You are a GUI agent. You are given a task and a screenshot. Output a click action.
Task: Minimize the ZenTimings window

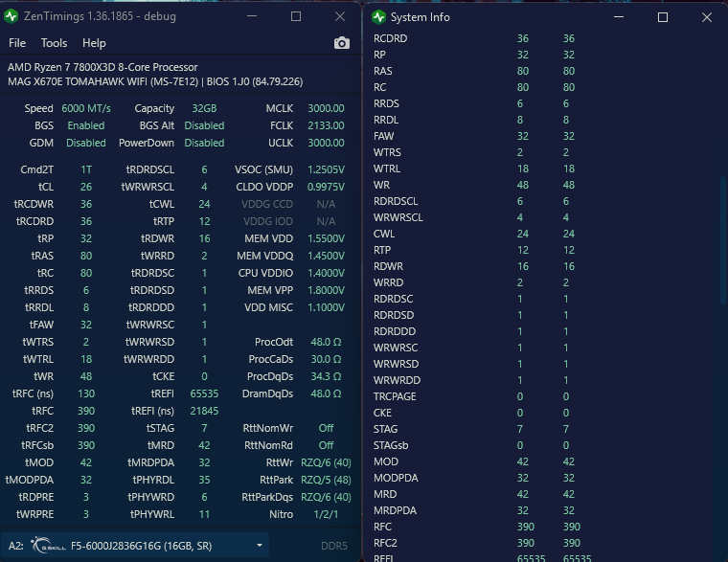[252, 16]
